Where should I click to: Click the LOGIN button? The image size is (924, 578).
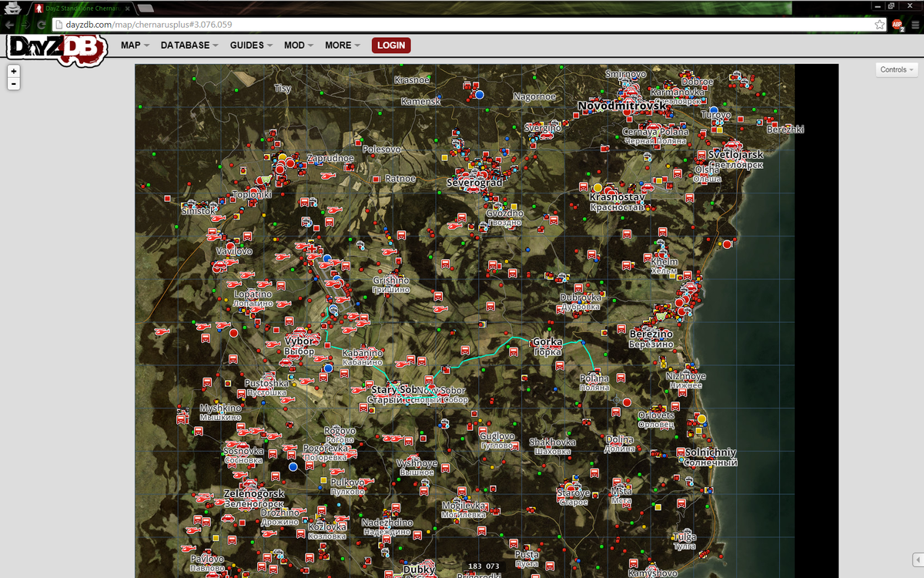click(x=391, y=45)
